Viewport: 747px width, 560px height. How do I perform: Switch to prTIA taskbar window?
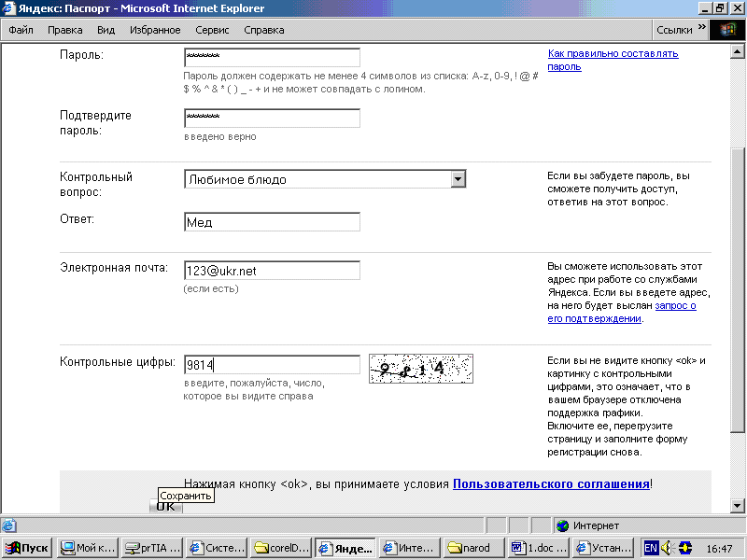point(152,548)
